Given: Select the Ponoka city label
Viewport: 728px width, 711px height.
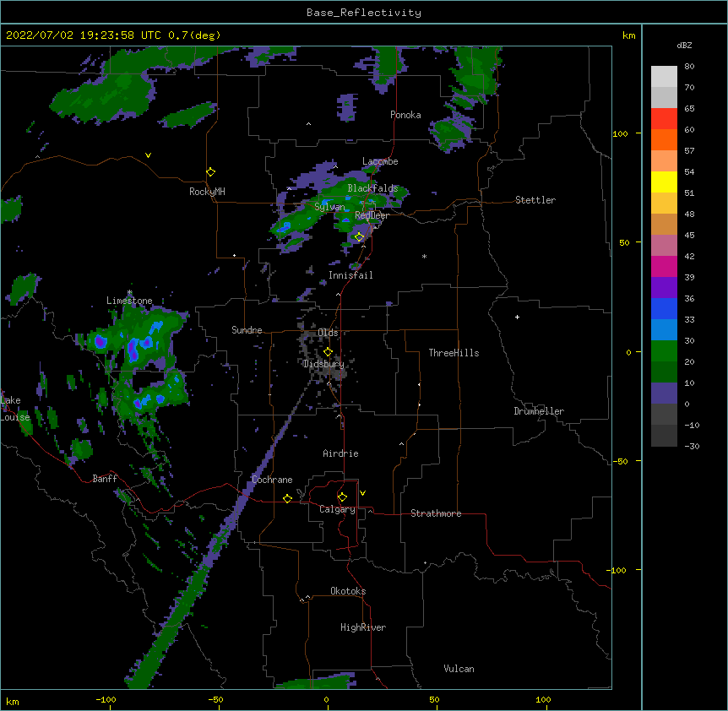Looking at the screenshot, I should pos(405,115).
